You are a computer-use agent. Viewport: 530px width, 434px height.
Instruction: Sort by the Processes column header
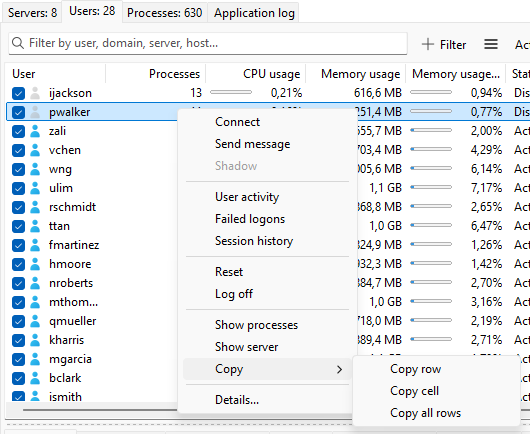(x=156, y=74)
